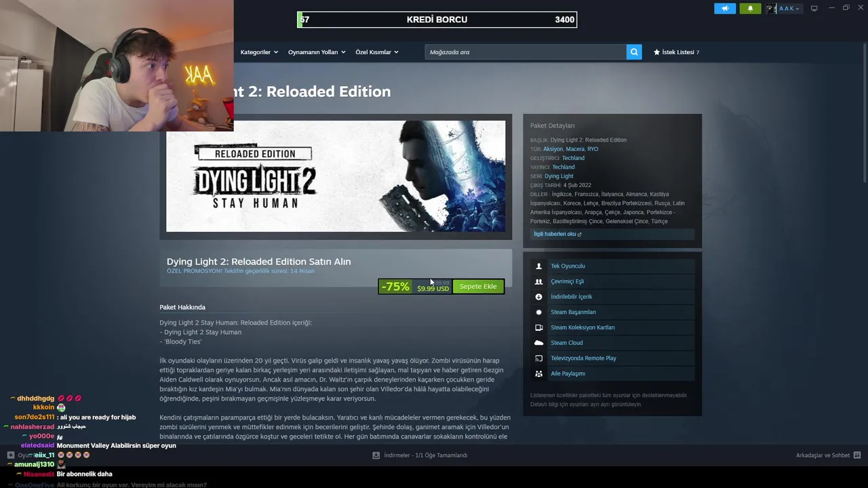Click the Çevrimiçi Eşli co-op icon

pos(538,281)
